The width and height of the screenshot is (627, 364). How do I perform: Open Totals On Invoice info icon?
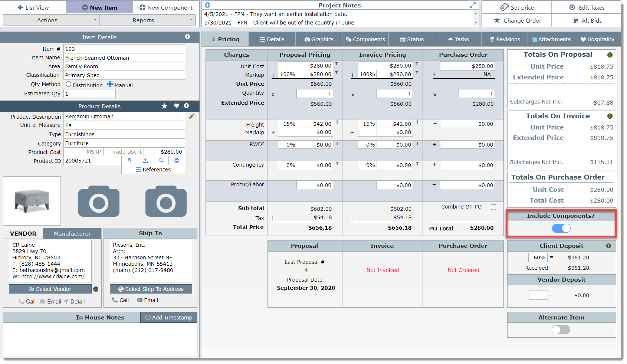tap(610, 116)
